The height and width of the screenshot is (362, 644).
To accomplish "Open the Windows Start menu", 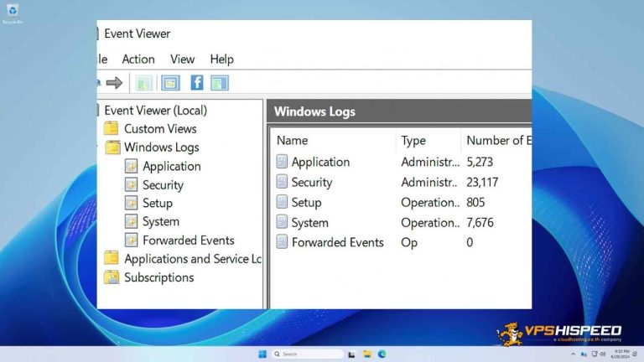I will tap(262, 354).
